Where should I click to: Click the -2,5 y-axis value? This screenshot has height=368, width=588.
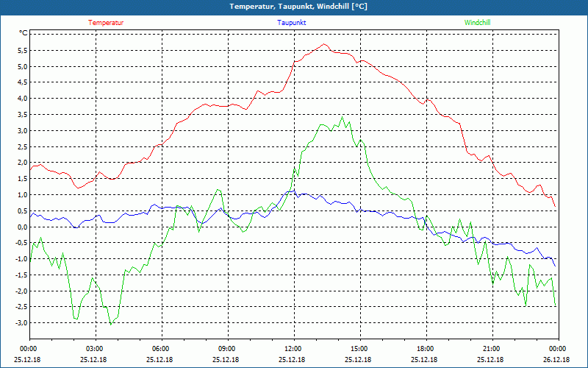coord(22,307)
